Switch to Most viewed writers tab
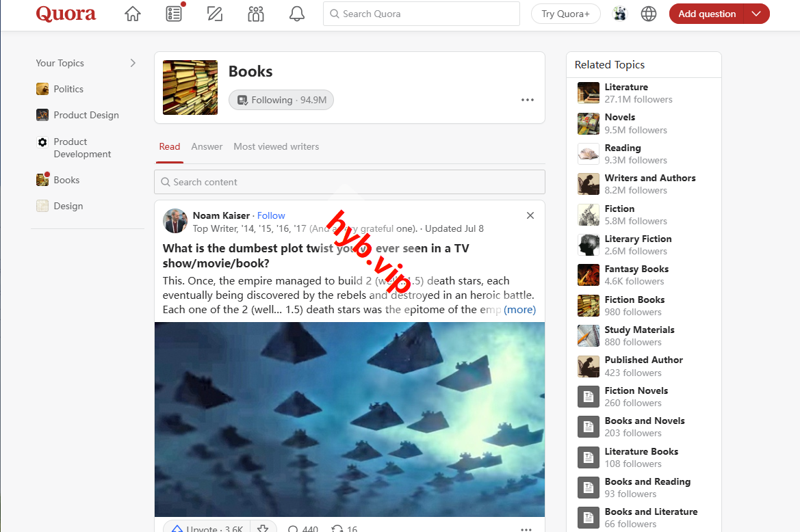 click(276, 146)
